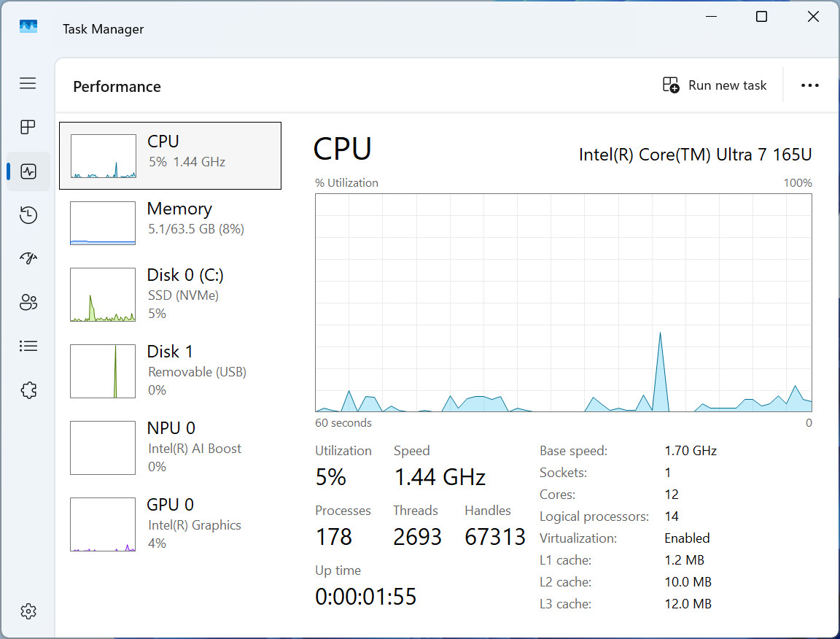The image size is (840, 639).
Task: Select the Performance page icon
Action: click(x=28, y=171)
